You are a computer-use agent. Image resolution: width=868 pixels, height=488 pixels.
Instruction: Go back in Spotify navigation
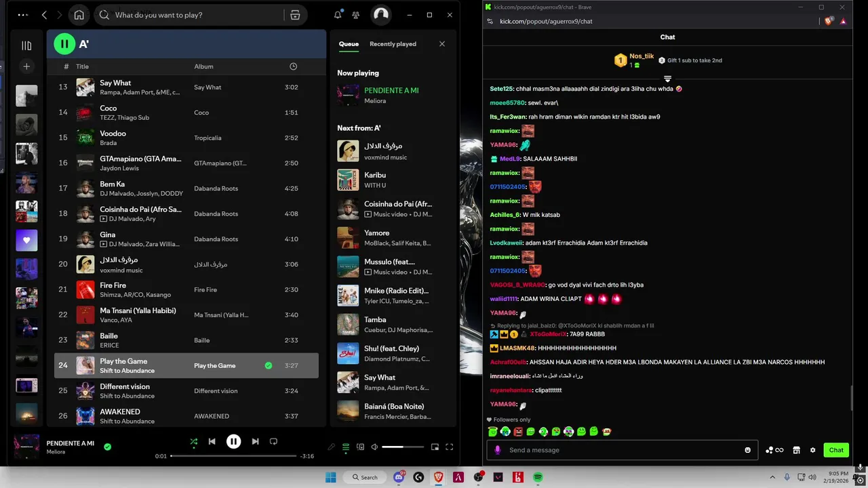click(x=45, y=15)
